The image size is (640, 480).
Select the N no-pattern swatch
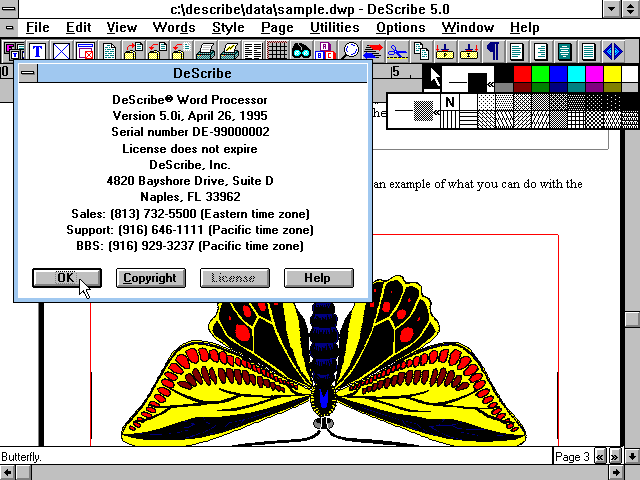coord(450,102)
